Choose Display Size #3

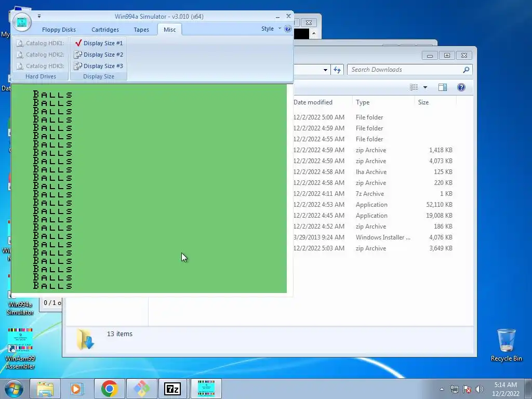pyautogui.click(x=99, y=66)
